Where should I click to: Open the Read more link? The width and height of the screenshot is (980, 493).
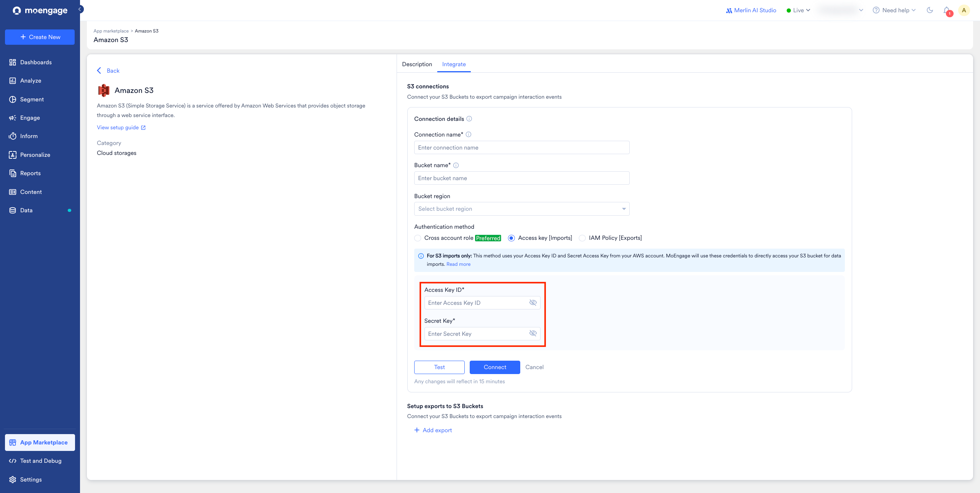pos(459,264)
